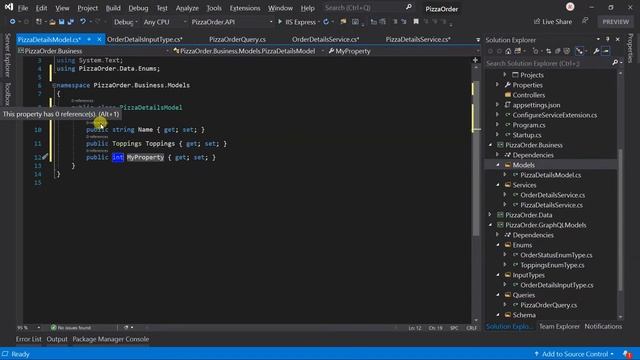Viewport: 640px width, 360px height.
Task: Open the Error List tab
Action: tap(29, 339)
